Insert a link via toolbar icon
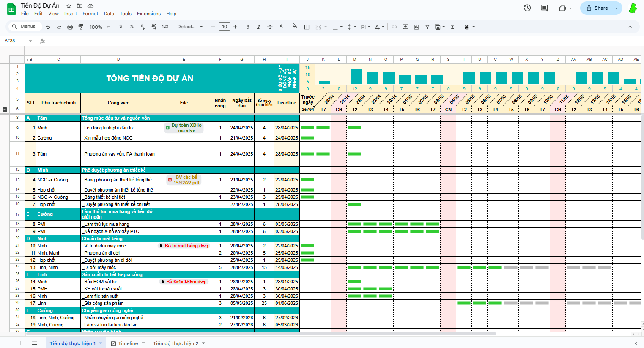The width and height of the screenshot is (644, 348). coord(394,27)
